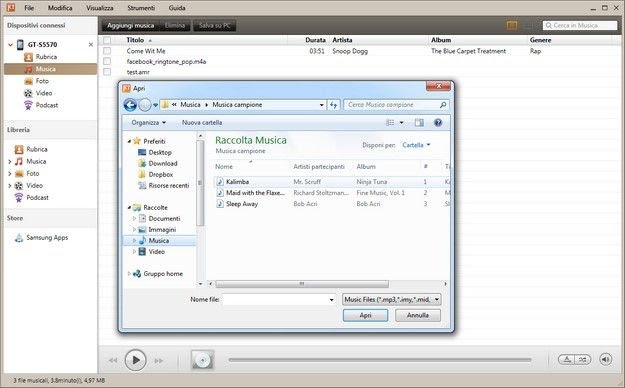625x388 pixels.
Task: Expand Documenti under Raccolte
Action: coord(134,219)
